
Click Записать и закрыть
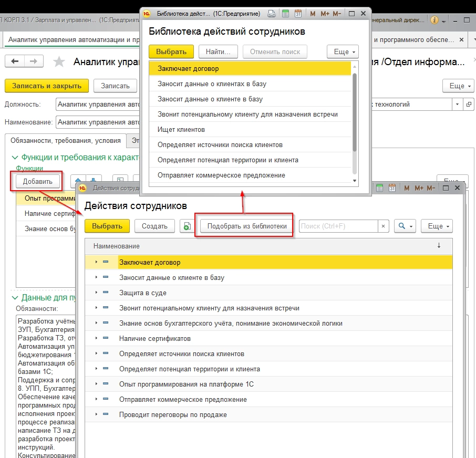point(47,86)
